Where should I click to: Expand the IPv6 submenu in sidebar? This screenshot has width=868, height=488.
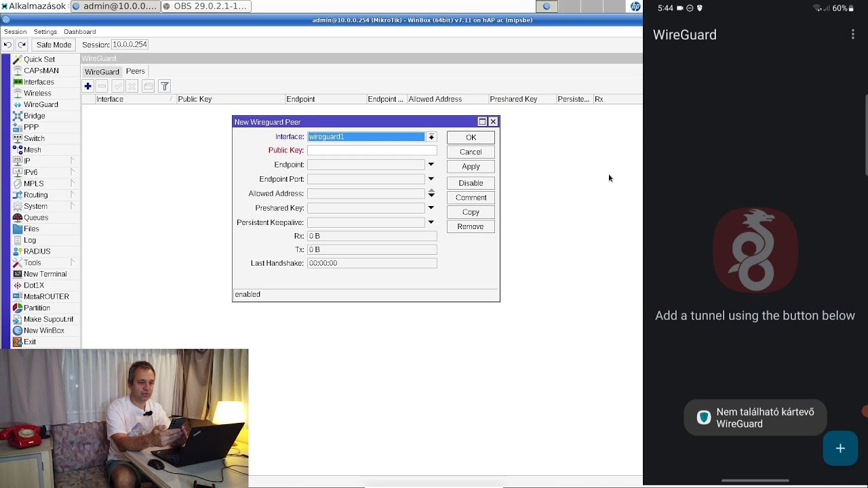click(72, 172)
